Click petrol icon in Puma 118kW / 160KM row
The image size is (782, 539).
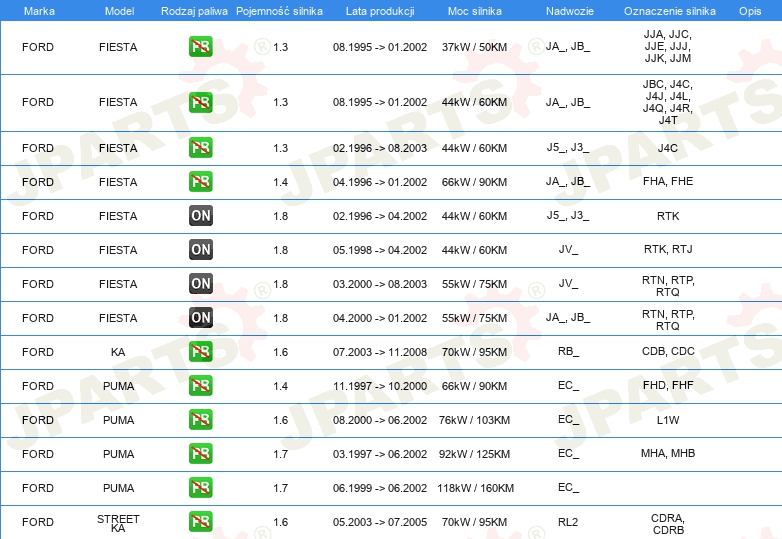pos(200,488)
